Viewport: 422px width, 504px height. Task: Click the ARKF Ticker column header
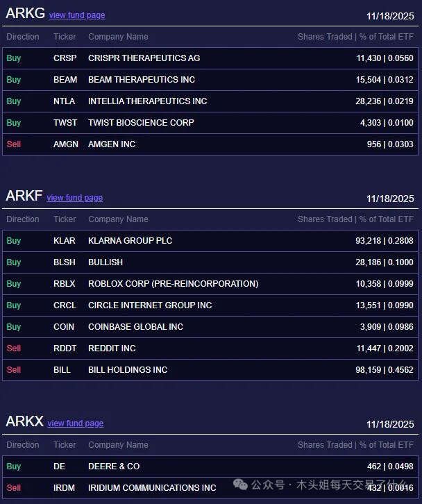coord(65,219)
